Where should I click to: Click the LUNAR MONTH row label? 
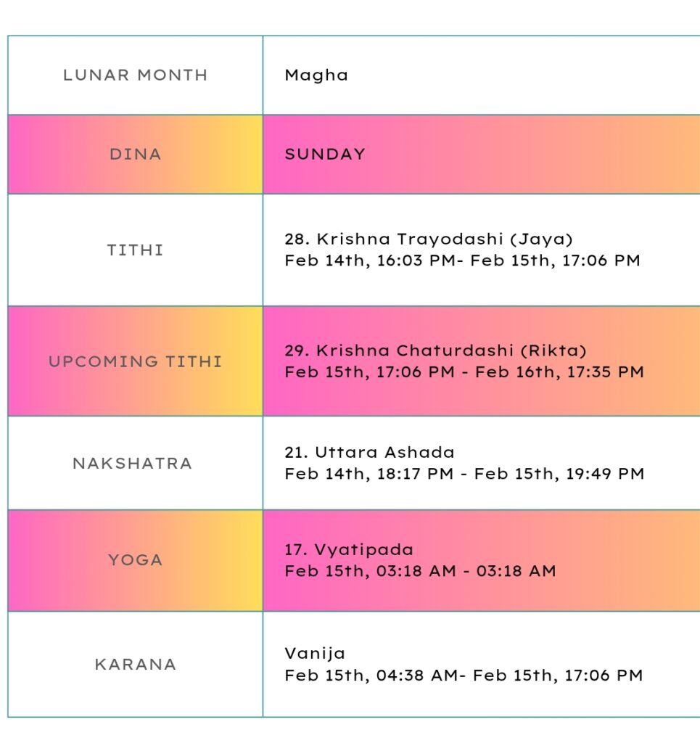click(135, 75)
